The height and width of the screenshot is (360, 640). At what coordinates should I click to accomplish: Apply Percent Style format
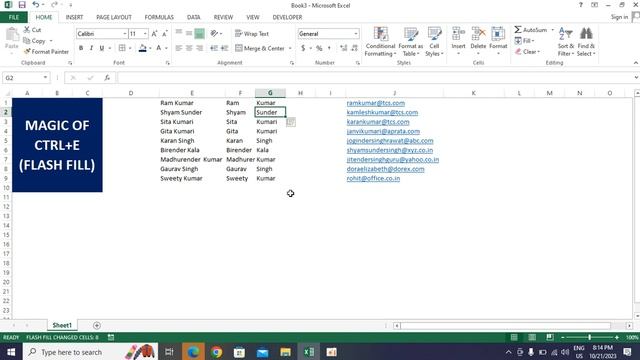tap(319, 48)
